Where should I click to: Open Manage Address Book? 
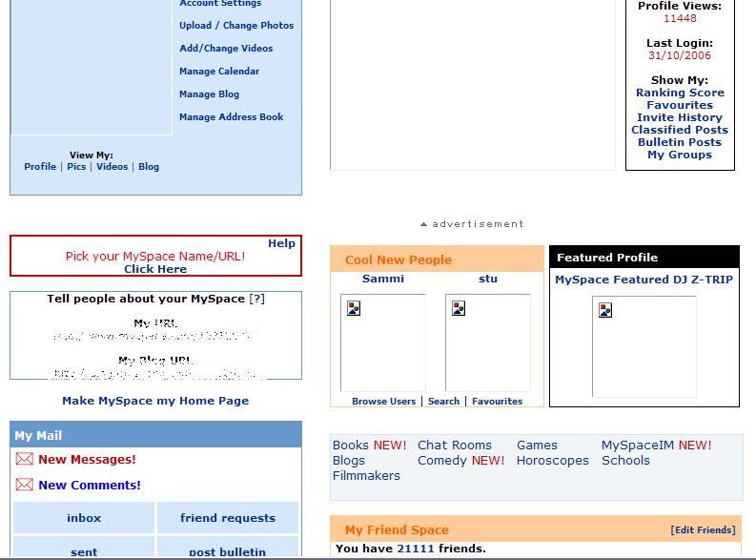[232, 116]
